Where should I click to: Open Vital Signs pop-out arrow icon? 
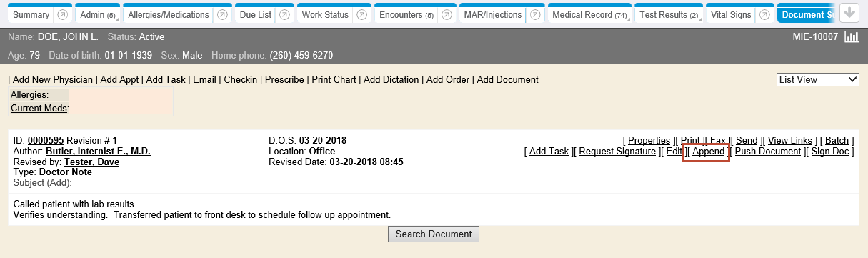(x=765, y=15)
